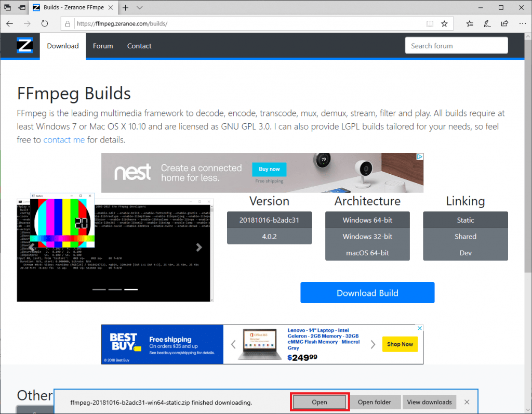Click the Download Build button
The height and width of the screenshot is (414, 532).
(367, 293)
